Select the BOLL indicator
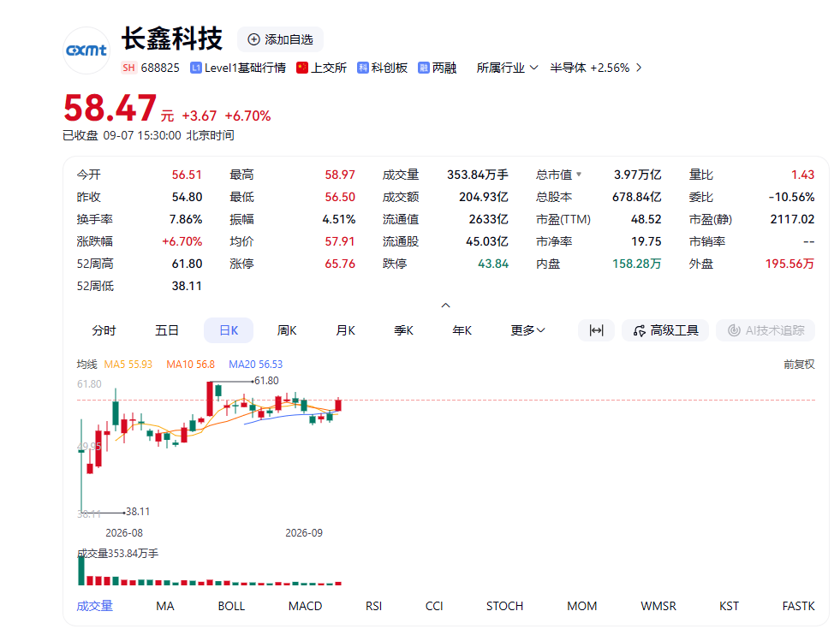This screenshot has width=840, height=629. point(231,606)
